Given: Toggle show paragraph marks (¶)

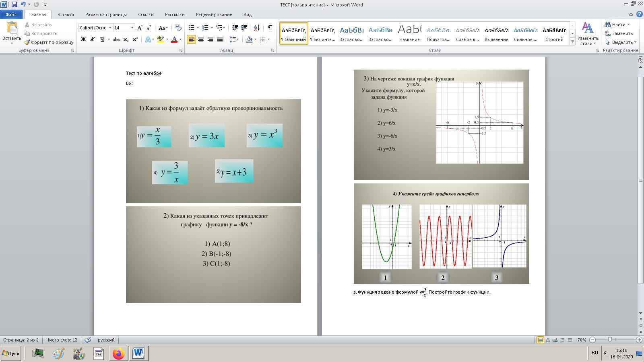Looking at the screenshot, I should pos(270,28).
